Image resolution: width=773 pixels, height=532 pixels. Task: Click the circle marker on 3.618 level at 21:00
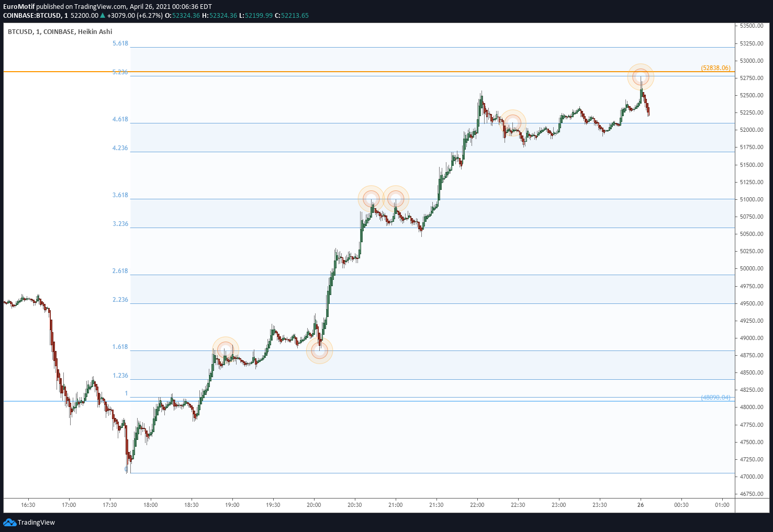pos(396,199)
